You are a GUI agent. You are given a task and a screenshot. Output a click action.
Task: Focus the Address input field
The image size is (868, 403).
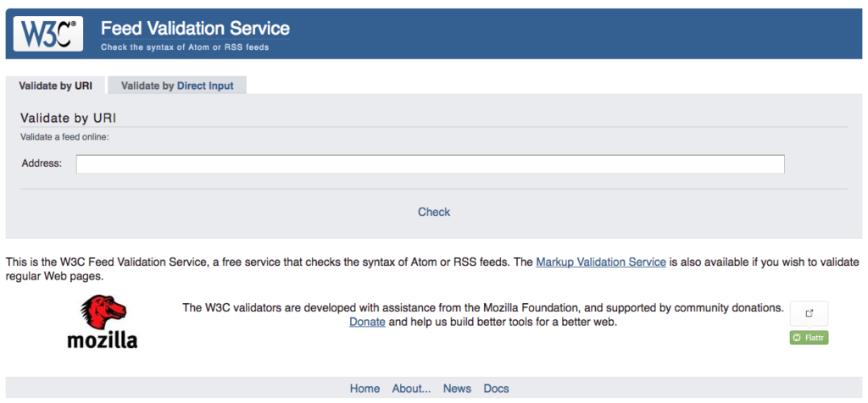click(x=430, y=164)
